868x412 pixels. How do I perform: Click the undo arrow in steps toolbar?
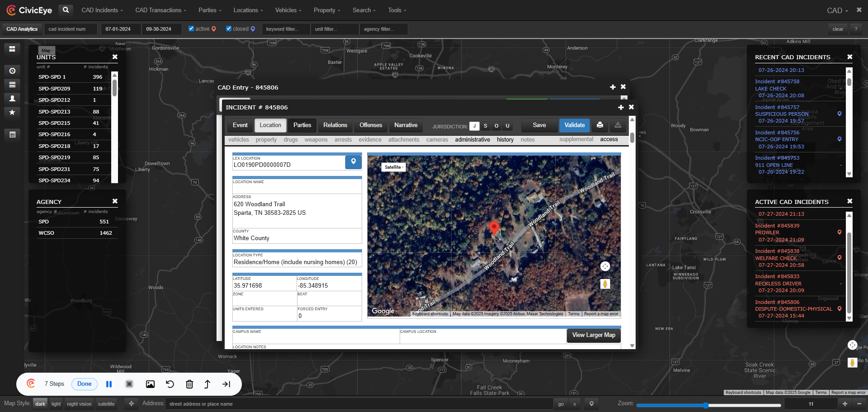coord(170,384)
